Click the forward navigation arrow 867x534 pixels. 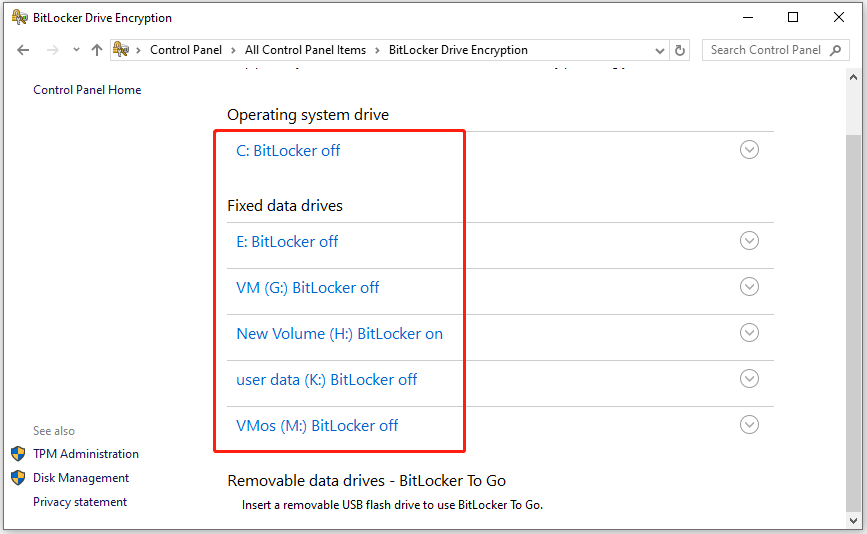[53, 50]
